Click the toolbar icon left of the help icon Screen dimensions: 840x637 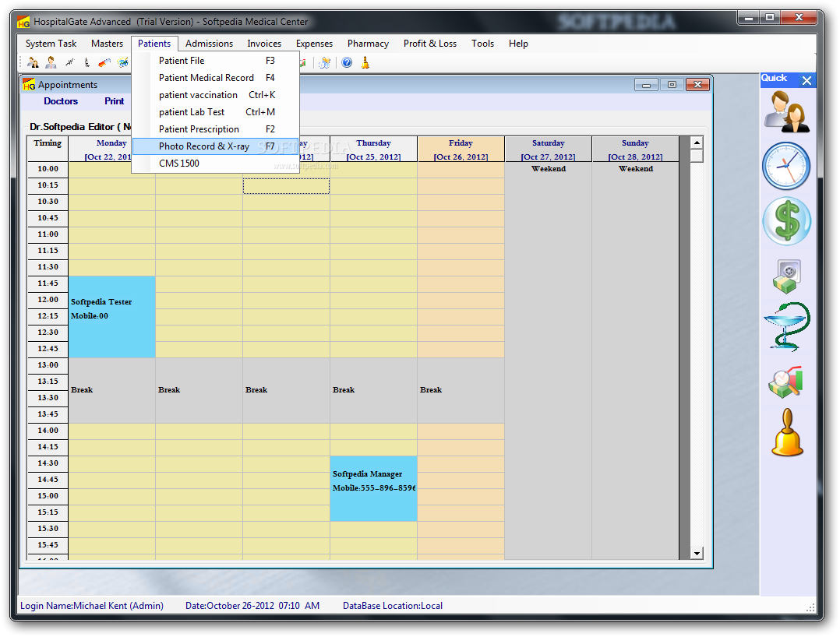pos(325,62)
